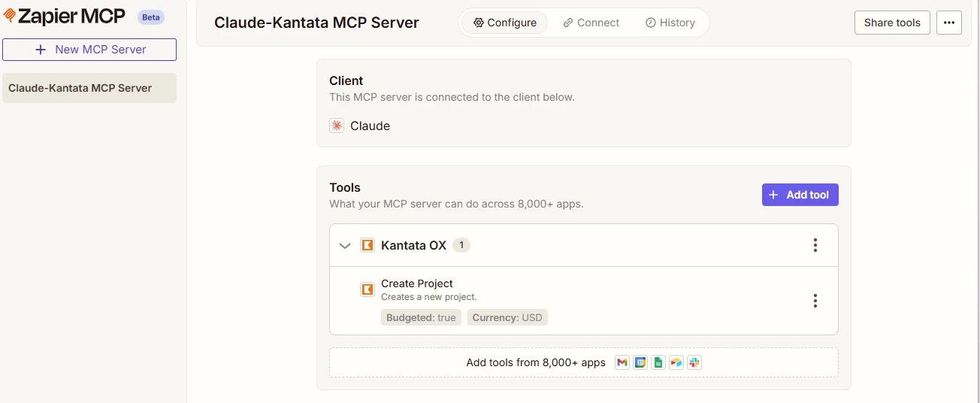Screen dimensions: 980x403
Task: Click the Zapier MCP logo
Action: tap(64, 17)
